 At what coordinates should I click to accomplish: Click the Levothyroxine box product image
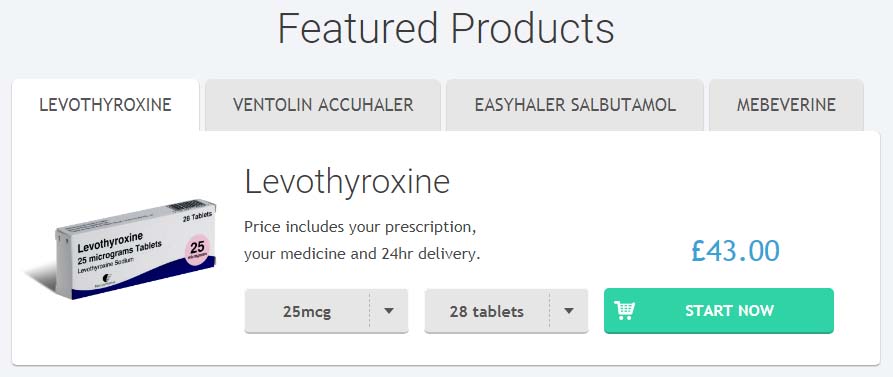pyautogui.click(x=122, y=248)
